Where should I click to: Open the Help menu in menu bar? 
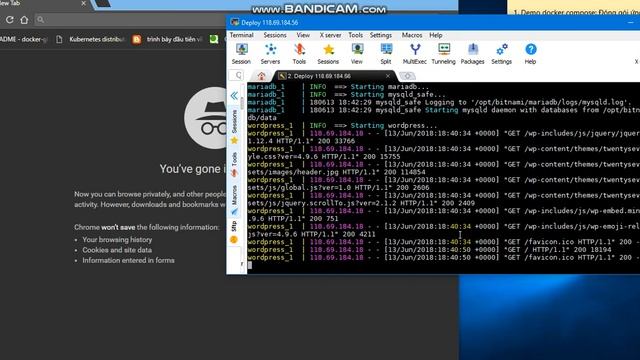(436, 36)
